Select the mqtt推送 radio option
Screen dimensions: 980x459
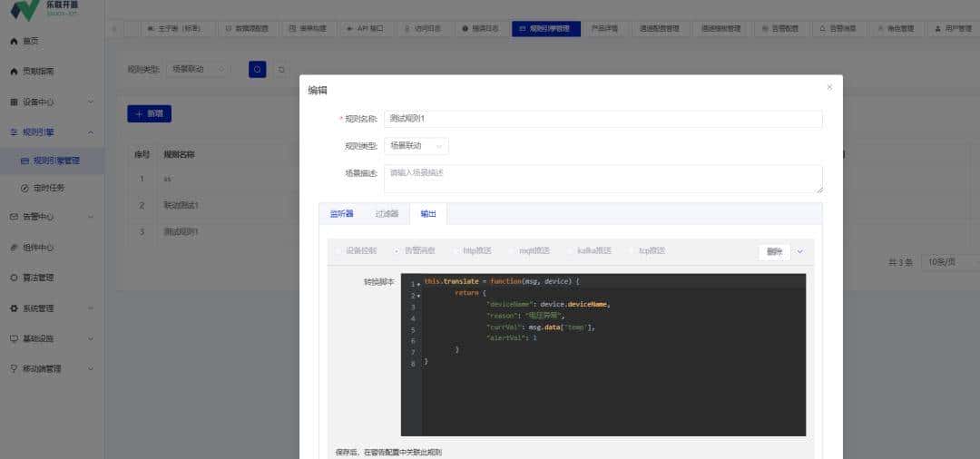pyautogui.click(x=512, y=251)
